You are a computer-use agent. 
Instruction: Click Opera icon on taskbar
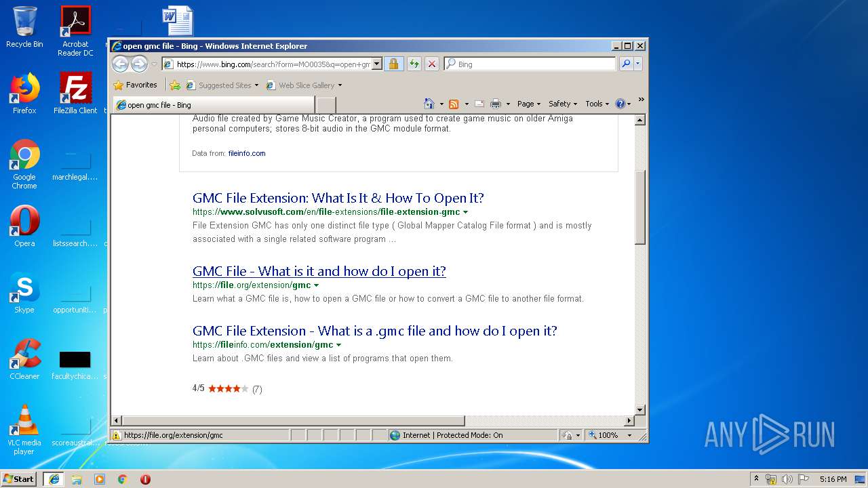pyautogui.click(x=145, y=479)
